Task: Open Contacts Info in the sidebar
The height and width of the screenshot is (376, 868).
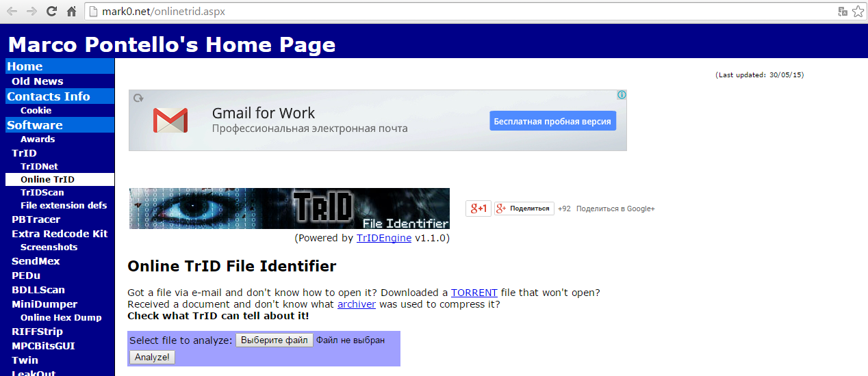Action: [60, 96]
